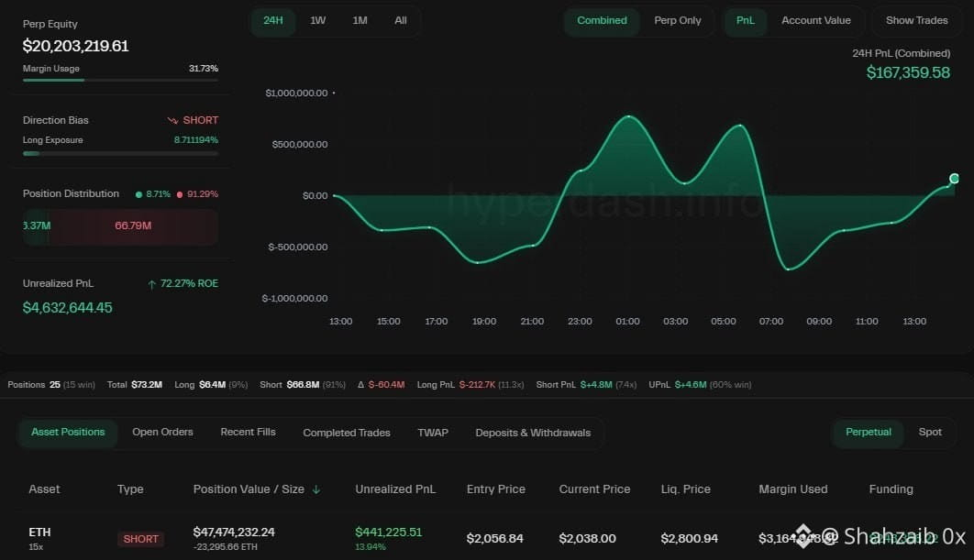Open the Deposits & Withdrawals tab
Image resolution: width=974 pixels, height=560 pixels.
tap(533, 433)
